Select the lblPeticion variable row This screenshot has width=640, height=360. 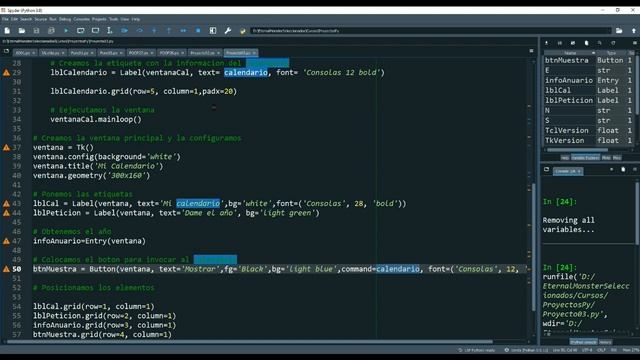point(589,100)
